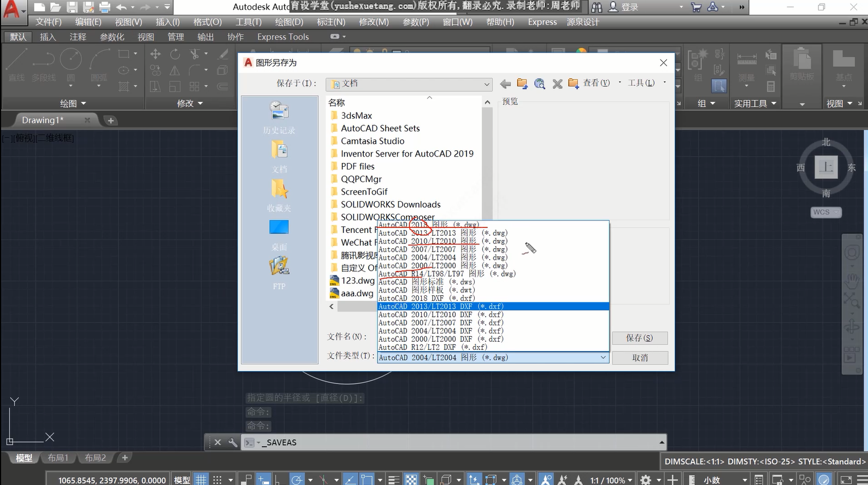Go up one folder level icon

click(x=522, y=84)
